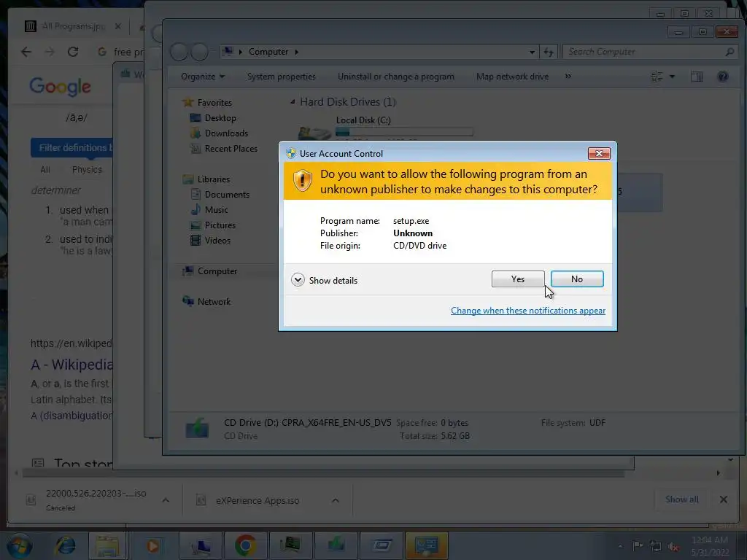Toggle the preview pane icon in Explorer
This screenshot has height=560, width=747.
tap(697, 77)
